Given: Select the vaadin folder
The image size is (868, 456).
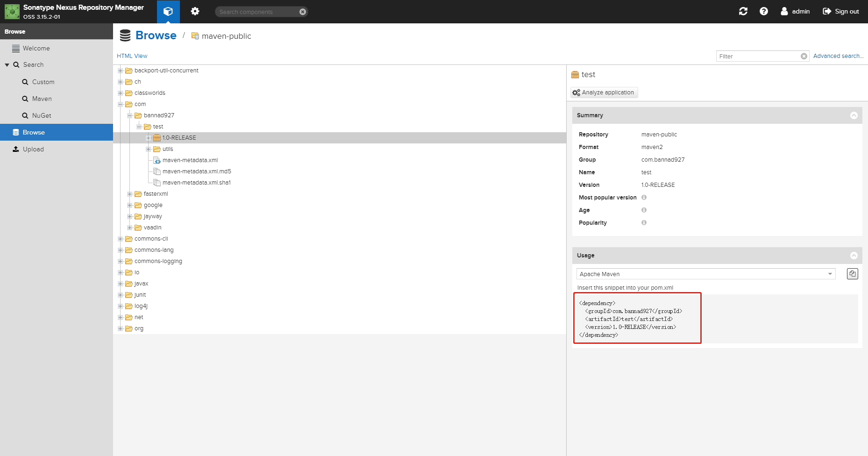Looking at the screenshot, I should (152, 228).
